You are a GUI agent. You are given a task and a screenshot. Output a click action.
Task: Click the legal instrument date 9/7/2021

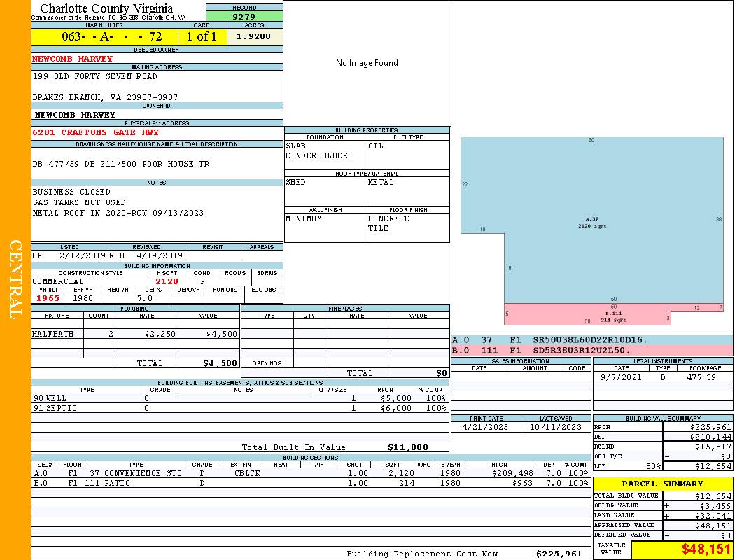point(621,377)
